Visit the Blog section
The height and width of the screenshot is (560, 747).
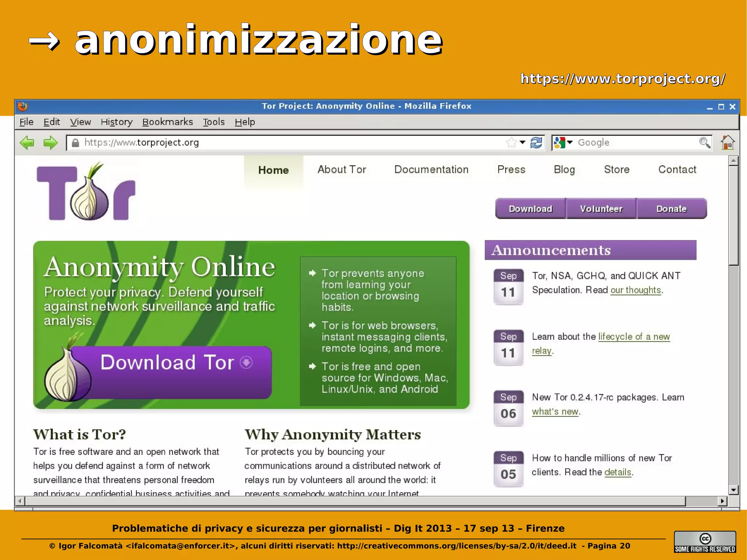[x=564, y=170]
